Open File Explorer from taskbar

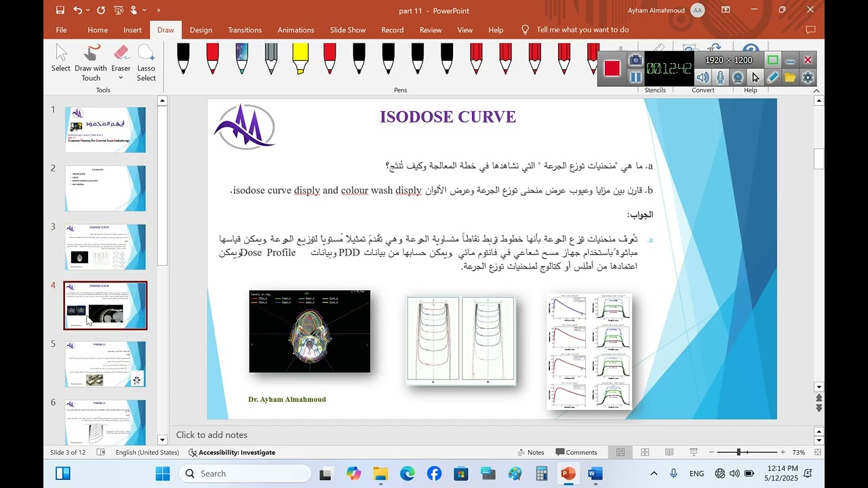(380, 474)
